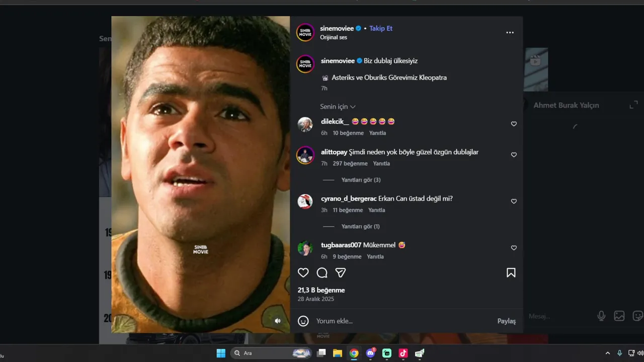Open Windows Start menu icon
This screenshot has height=362, width=644.
221,353
